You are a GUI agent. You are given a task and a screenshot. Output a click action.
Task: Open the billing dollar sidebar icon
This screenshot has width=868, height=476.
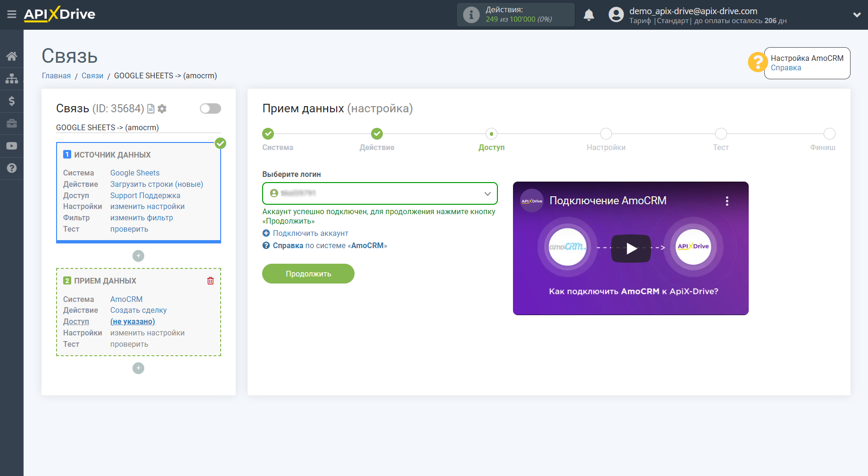point(12,101)
